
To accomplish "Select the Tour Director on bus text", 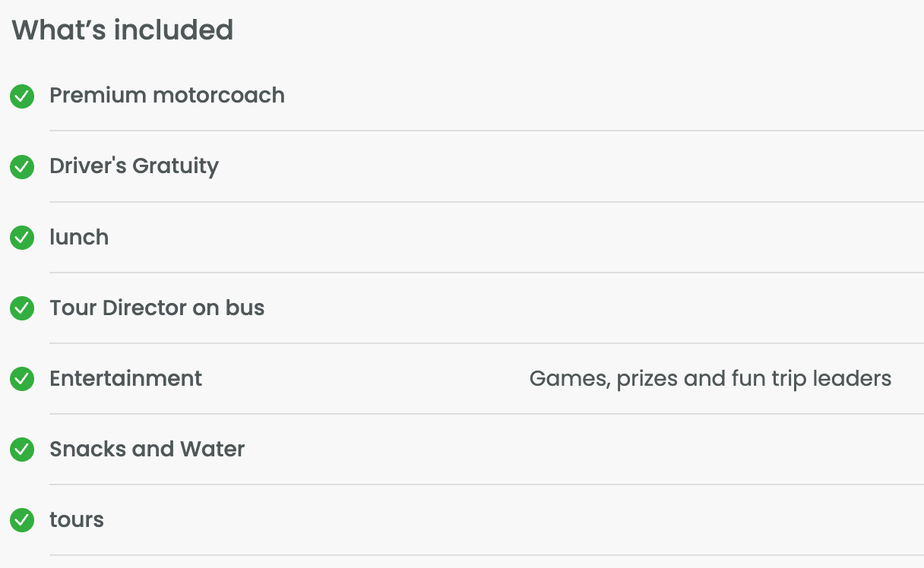I will pos(157,308).
